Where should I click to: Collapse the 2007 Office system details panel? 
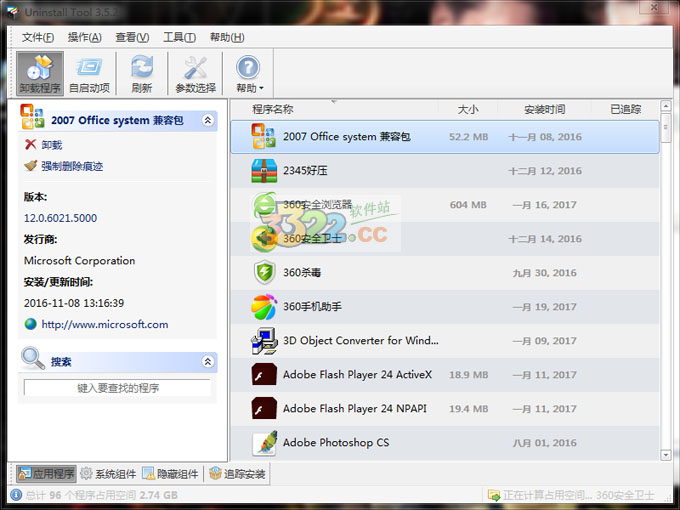pos(208,120)
